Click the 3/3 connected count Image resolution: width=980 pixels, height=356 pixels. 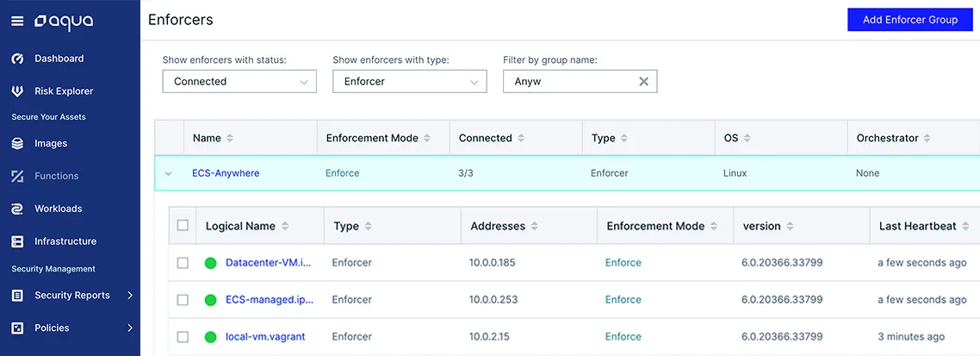coord(466,173)
